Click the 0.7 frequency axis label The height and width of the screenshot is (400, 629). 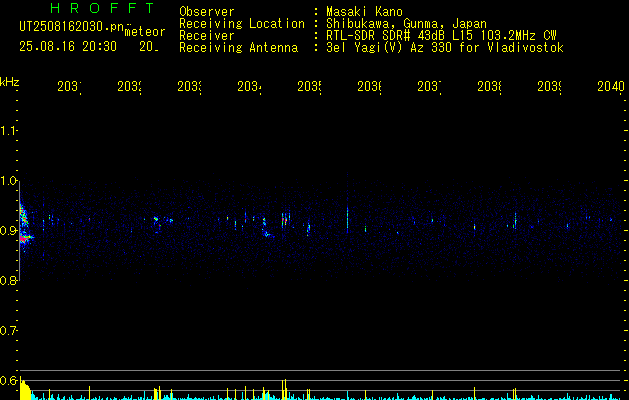click(x=9, y=331)
